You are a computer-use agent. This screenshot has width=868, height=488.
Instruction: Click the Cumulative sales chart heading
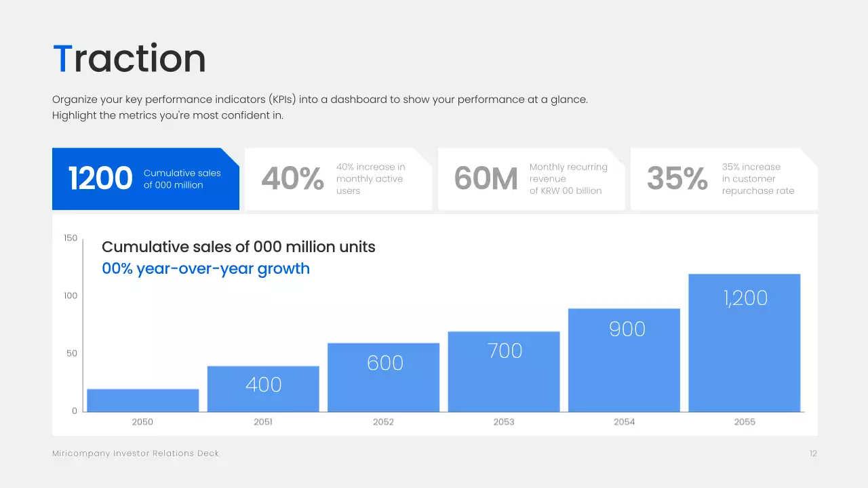(238, 247)
